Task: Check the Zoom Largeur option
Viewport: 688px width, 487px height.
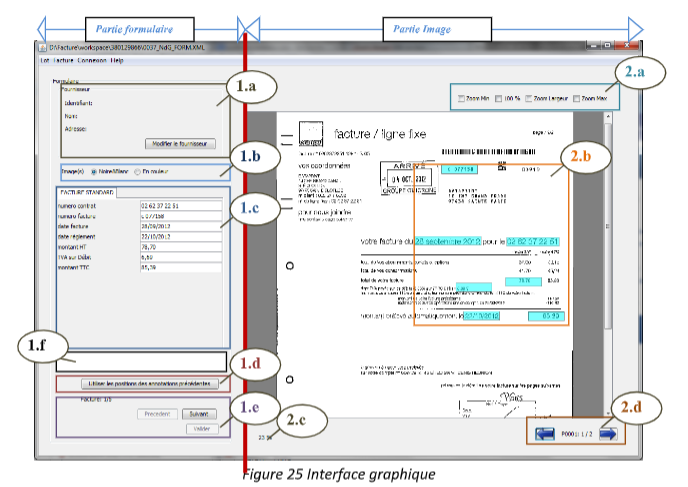Action: (x=528, y=98)
